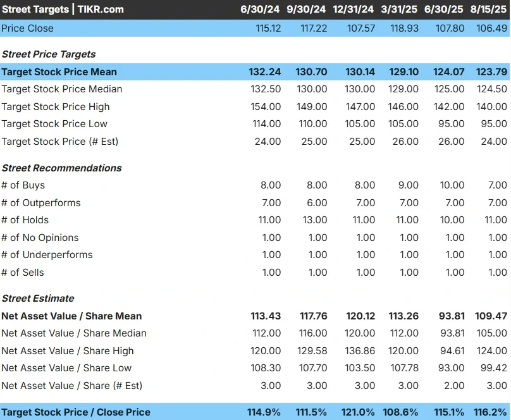Click the 116.2% ratio value
Viewport: 511px width, 420px height.
491,412
